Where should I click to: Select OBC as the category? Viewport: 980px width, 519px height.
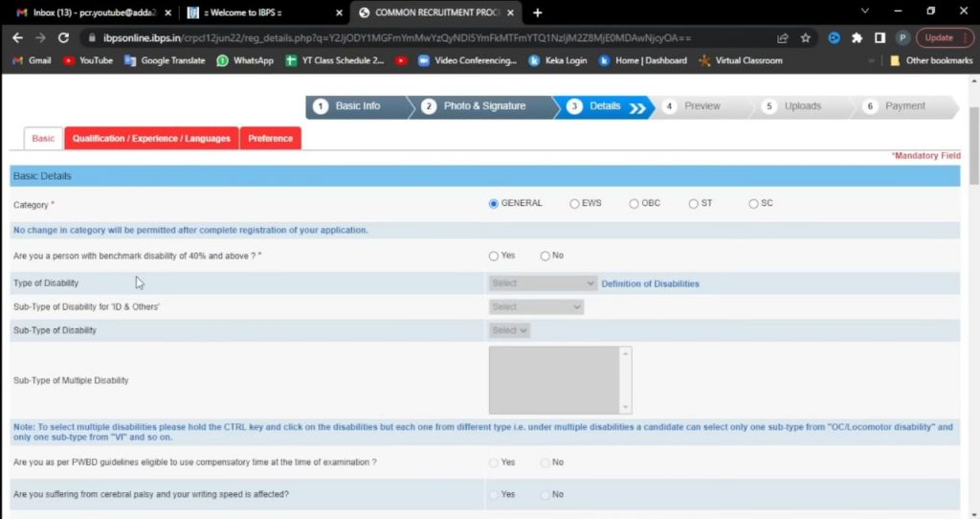click(634, 204)
